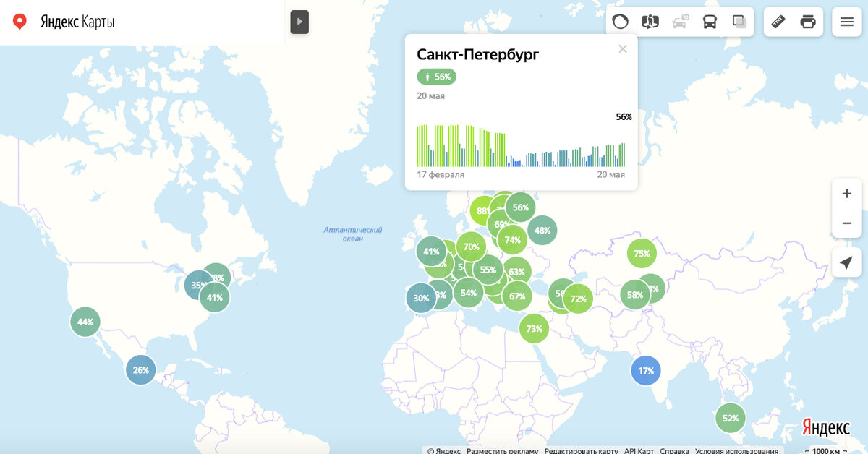This screenshot has height=454, width=868.
Task: Select the 41% marker over Britain
Action: pyautogui.click(x=431, y=252)
